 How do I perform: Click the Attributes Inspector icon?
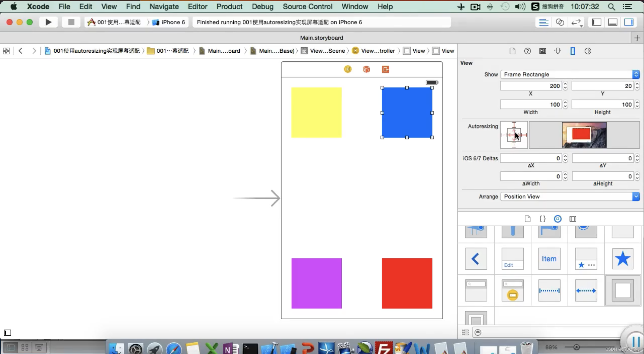point(557,51)
